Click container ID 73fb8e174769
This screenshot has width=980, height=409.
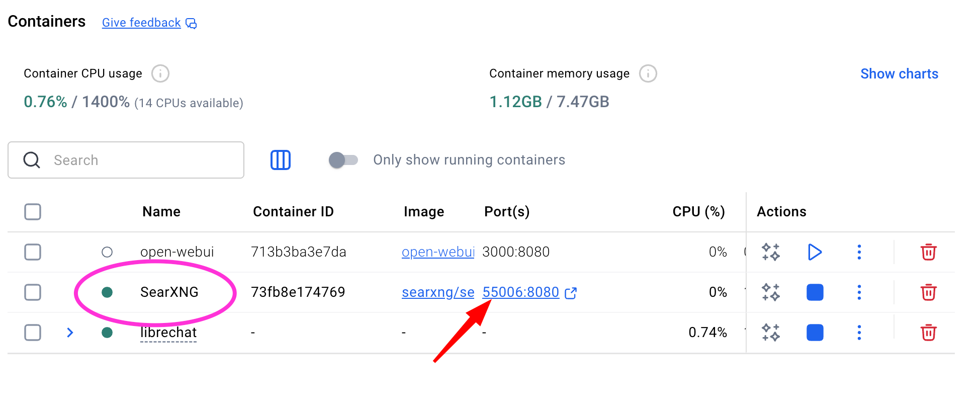(x=298, y=292)
